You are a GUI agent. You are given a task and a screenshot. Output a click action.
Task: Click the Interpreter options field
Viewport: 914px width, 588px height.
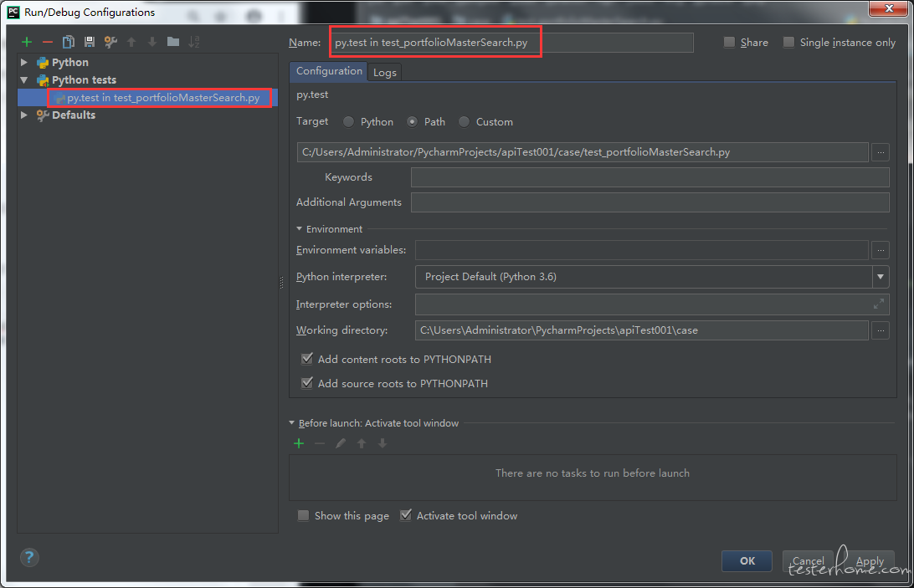coord(652,304)
